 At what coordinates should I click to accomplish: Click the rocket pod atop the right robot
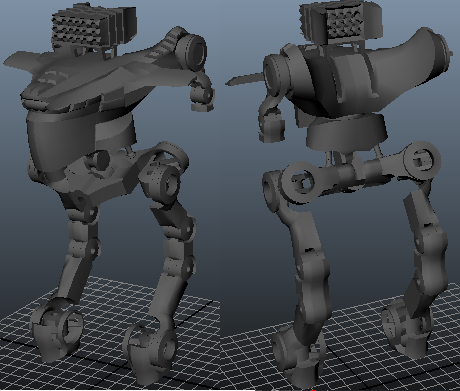pos(341,22)
